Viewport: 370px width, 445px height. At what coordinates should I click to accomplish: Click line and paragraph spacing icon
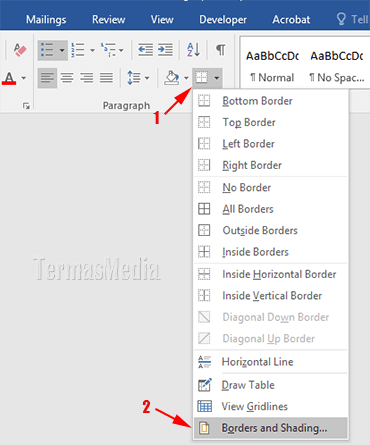click(134, 78)
